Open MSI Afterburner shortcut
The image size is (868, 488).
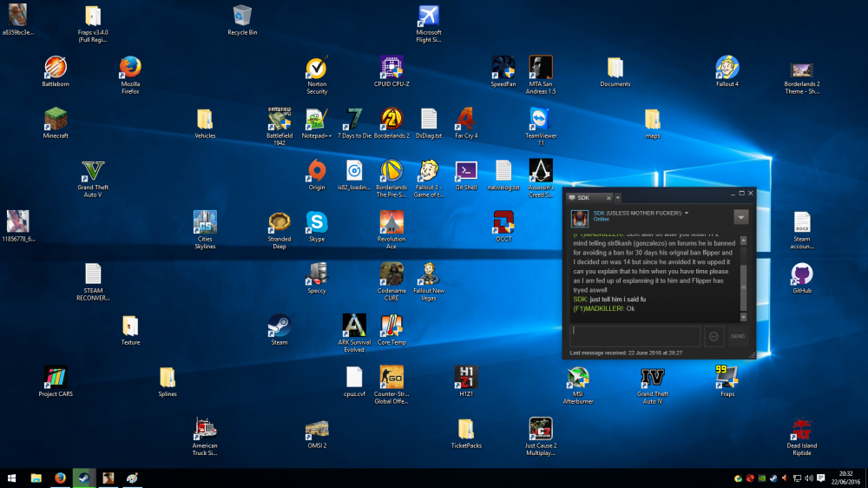point(578,385)
